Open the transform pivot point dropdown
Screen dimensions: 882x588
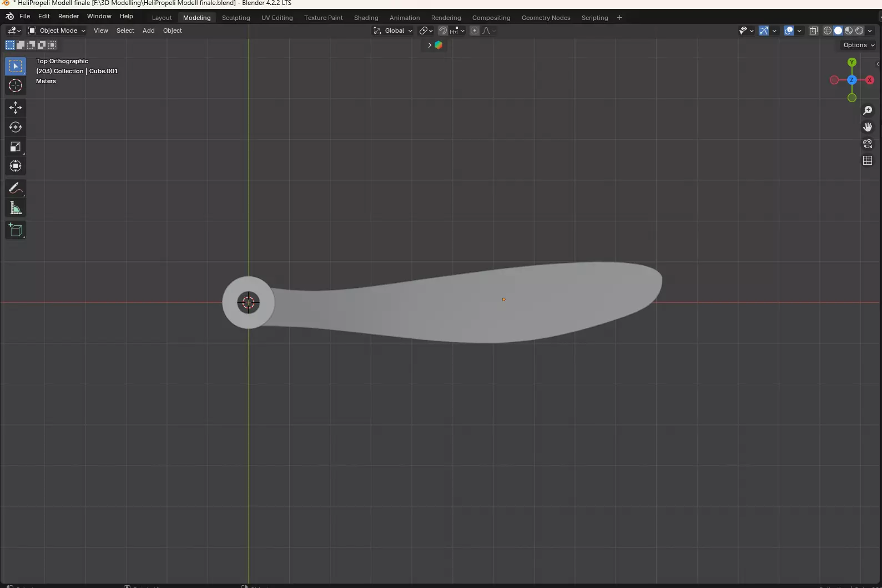click(426, 31)
